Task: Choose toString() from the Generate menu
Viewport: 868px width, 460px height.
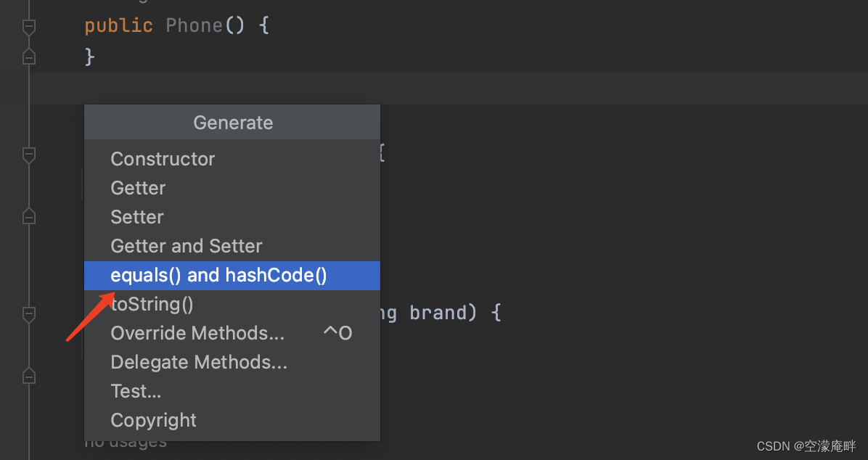Action: coord(151,304)
